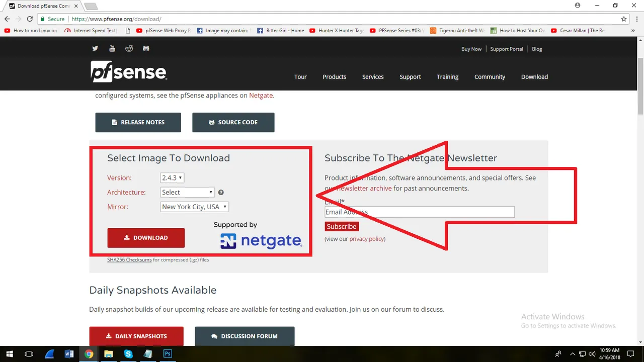Open 'How to run Linux on' bookmark
This screenshot has height=362, width=644.
31,30
